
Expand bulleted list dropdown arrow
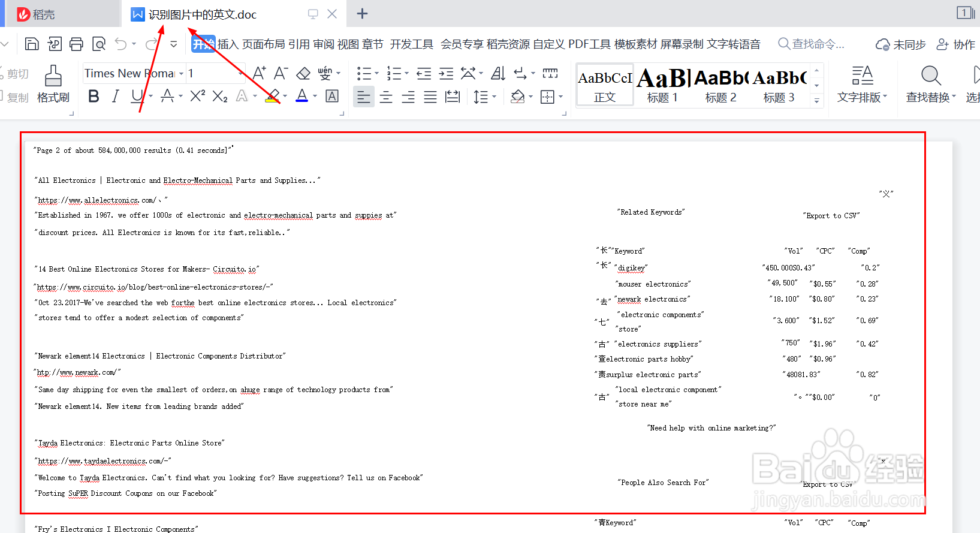[x=376, y=74]
